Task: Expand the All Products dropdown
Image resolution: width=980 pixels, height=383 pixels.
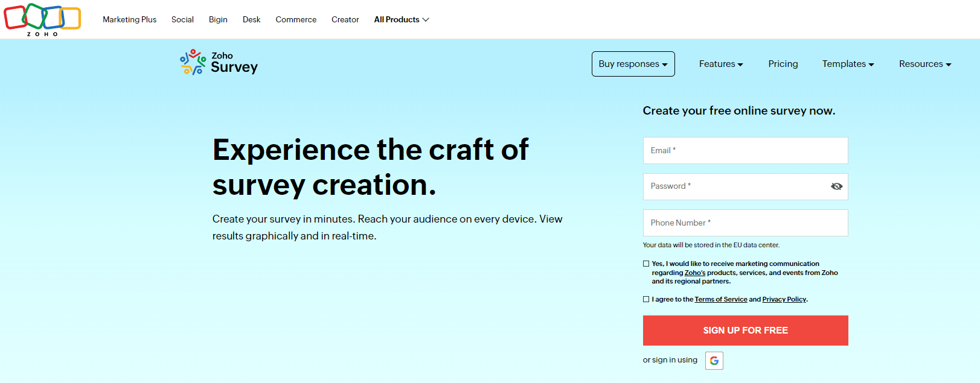Action: (402, 20)
